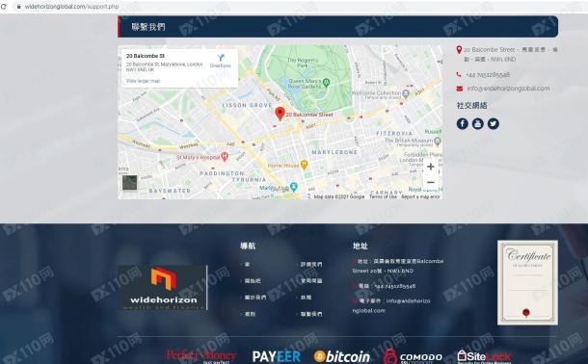This screenshot has height=364, width=588.
Task: Click the SiteLock security badge
Action: (484, 356)
